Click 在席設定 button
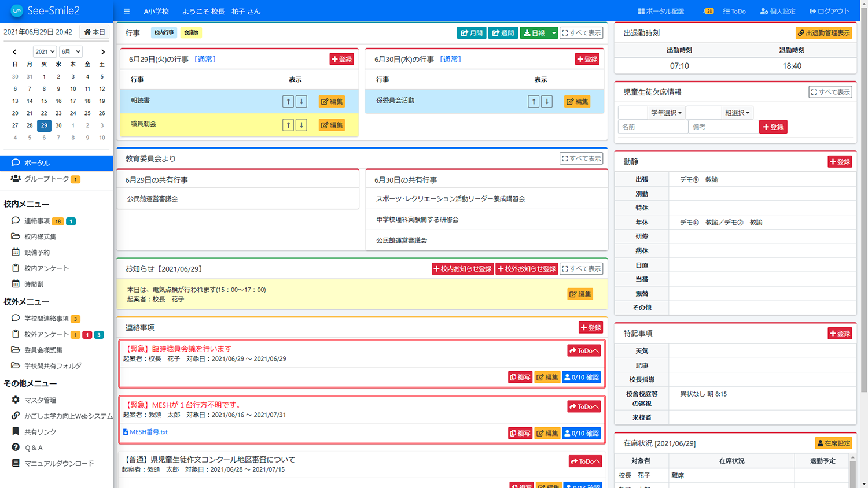 833,443
